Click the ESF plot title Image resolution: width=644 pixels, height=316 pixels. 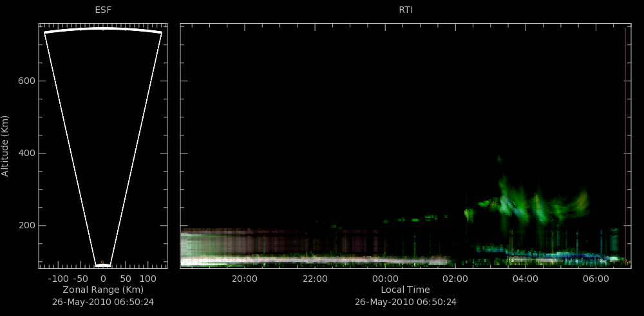coord(103,10)
